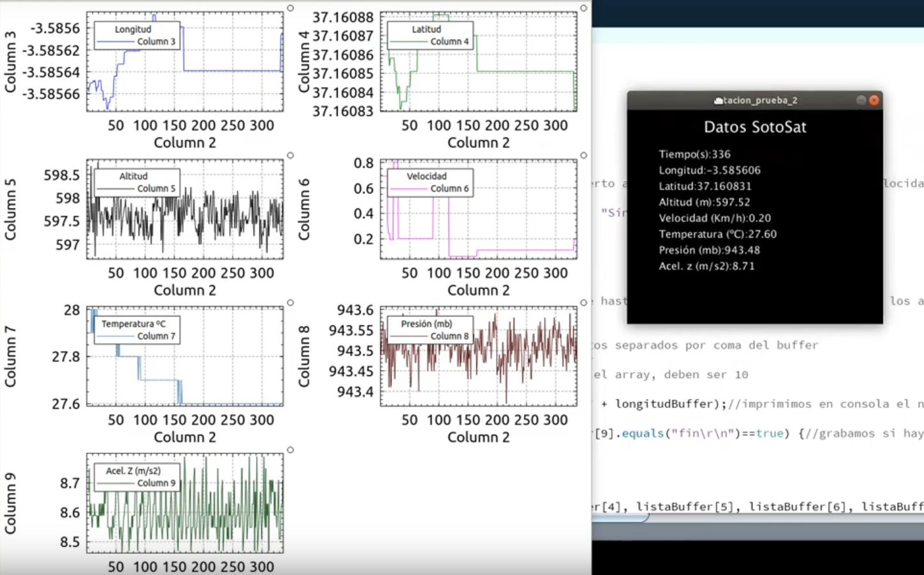This screenshot has height=575, width=924.
Task: Click the 'Latitud:37.160831' readout
Action: (x=705, y=186)
